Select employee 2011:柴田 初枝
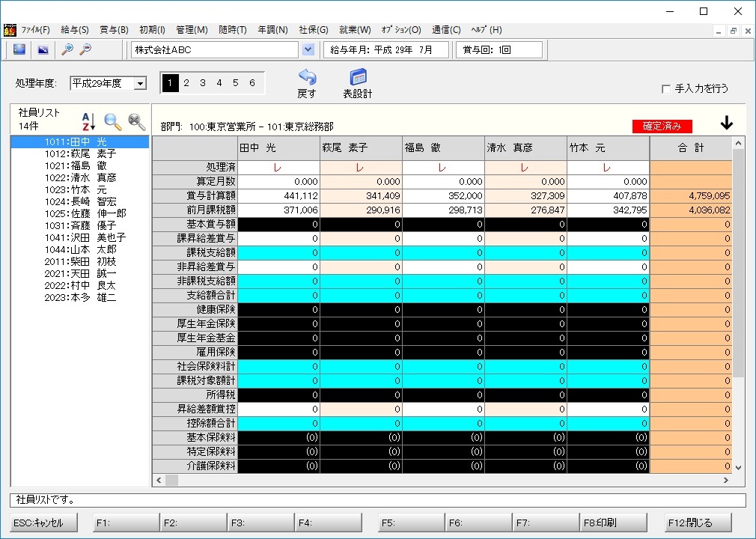This screenshot has width=756, height=539. point(80,262)
